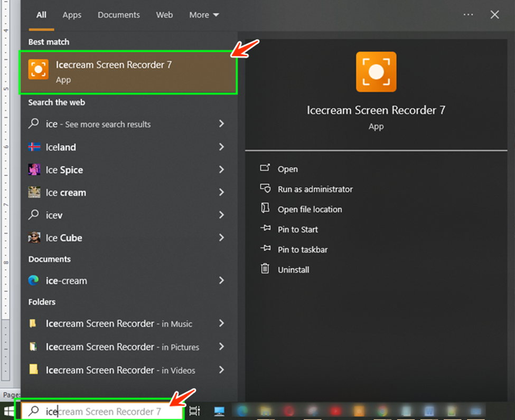This screenshot has width=515, height=420.
Task: Click the folder icon for Icecream Screen Recorder in Videos
Action: point(33,369)
